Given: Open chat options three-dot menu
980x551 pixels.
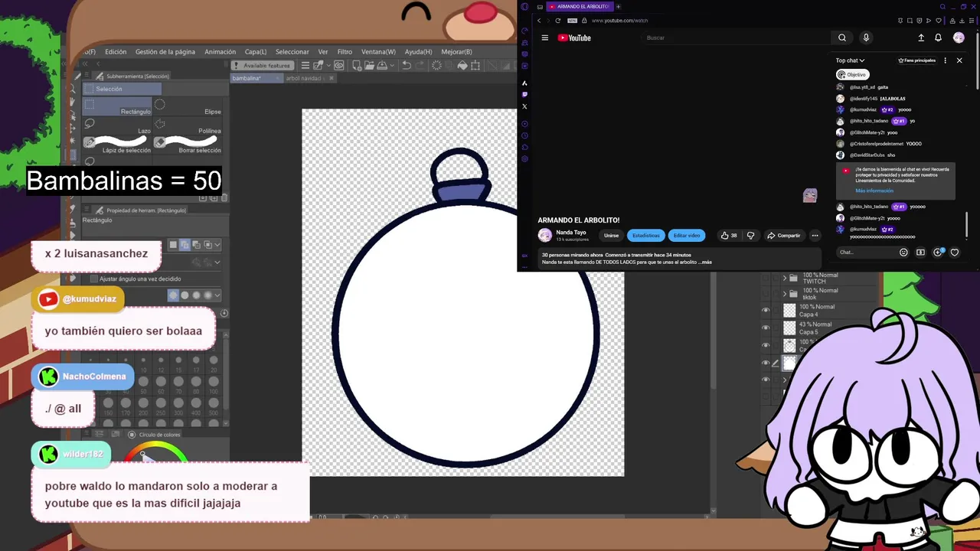Looking at the screenshot, I should pyautogui.click(x=946, y=60).
